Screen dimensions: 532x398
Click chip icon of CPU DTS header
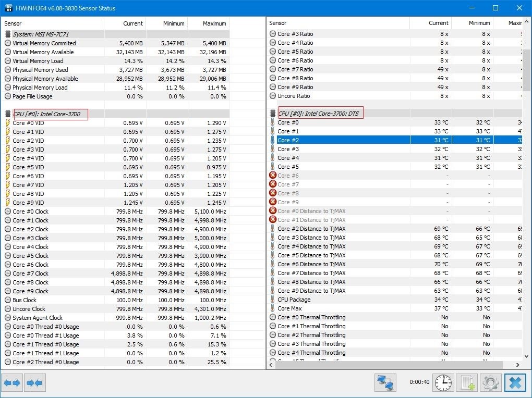(x=272, y=113)
